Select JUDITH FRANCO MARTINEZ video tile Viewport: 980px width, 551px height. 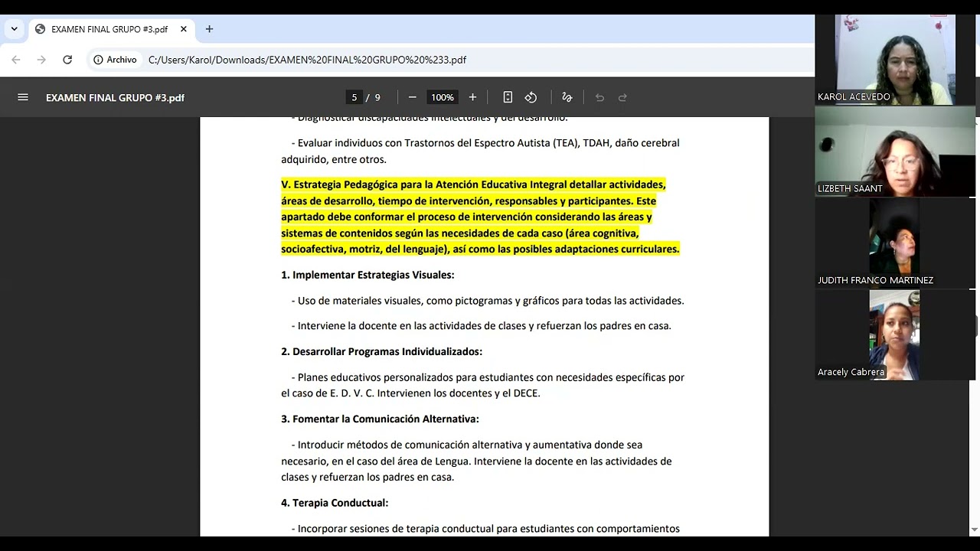point(895,243)
